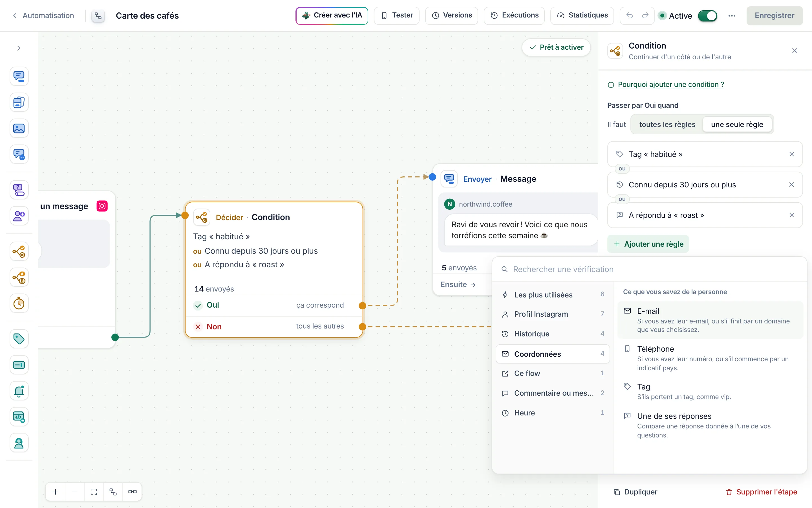Click the question form icon in sidebar
Screen dimensions: 812x508
point(19,190)
